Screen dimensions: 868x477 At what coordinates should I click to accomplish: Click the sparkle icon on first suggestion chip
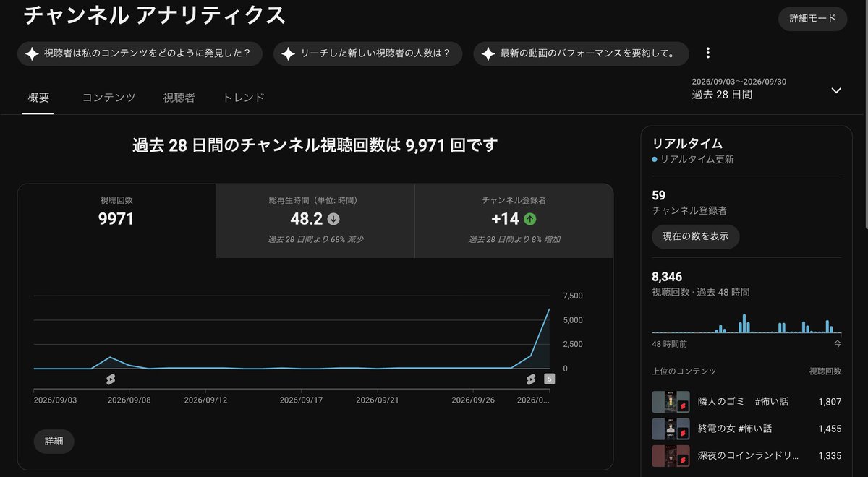pos(32,53)
